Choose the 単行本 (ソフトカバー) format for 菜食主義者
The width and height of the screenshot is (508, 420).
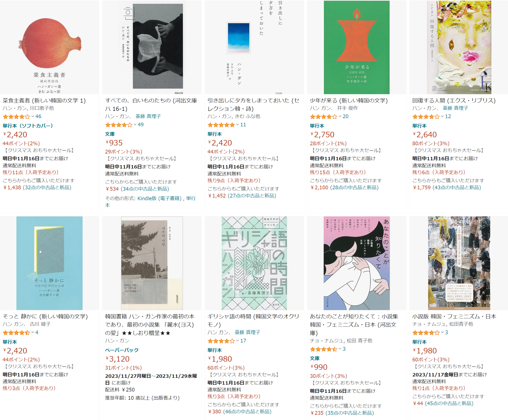(28, 126)
